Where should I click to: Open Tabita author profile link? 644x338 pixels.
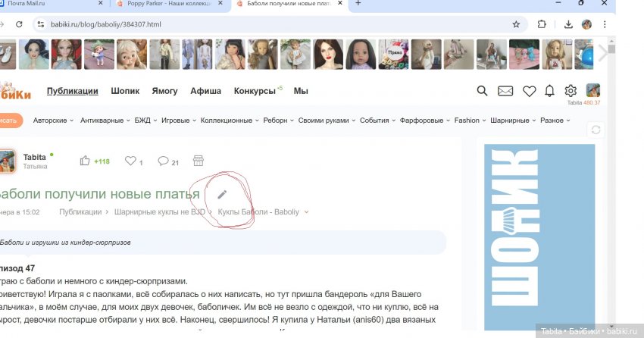click(35, 157)
